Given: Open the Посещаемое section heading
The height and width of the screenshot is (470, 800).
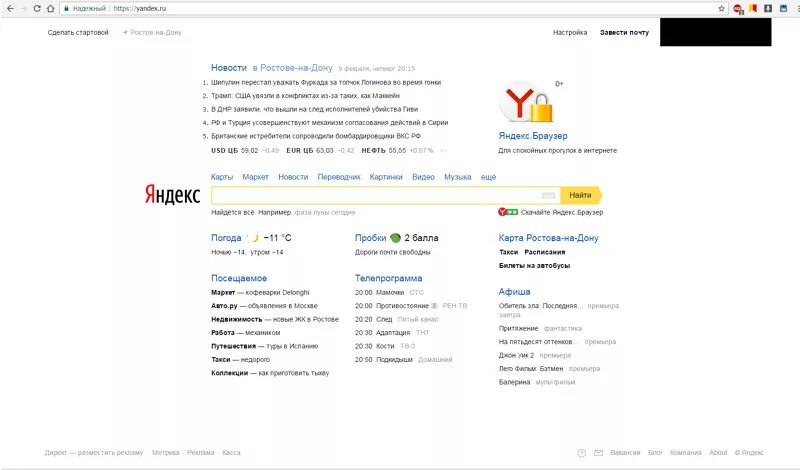Looking at the screenshot, I should 239,278.
